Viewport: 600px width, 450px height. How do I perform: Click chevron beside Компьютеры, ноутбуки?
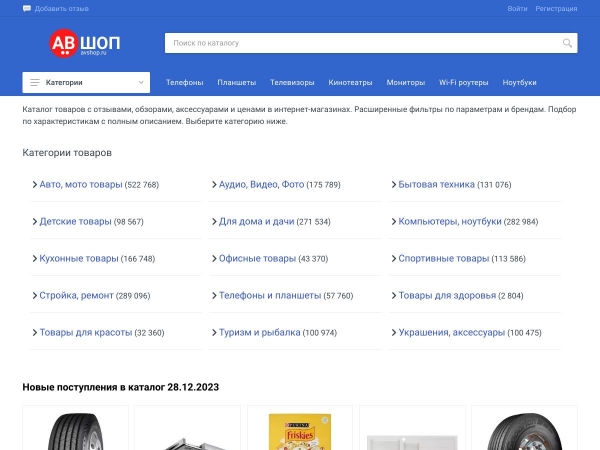[x=393, y=222]
